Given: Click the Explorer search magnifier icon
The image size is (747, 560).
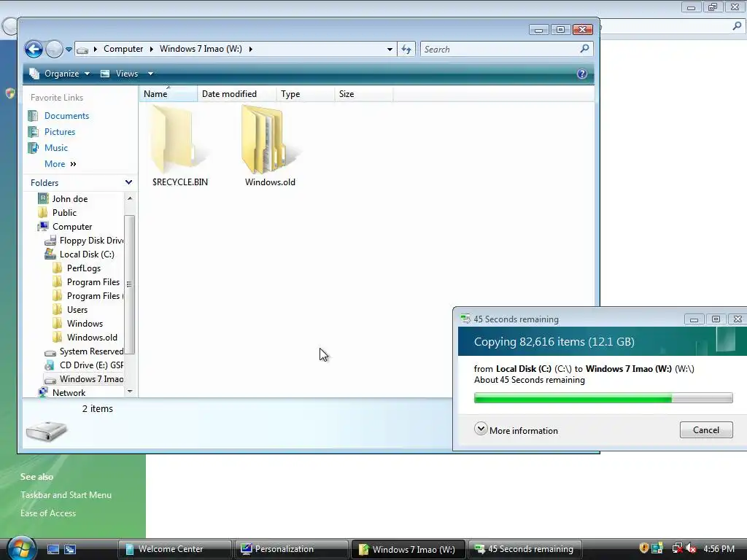Looking at the screenshot, I should [584, 49].
